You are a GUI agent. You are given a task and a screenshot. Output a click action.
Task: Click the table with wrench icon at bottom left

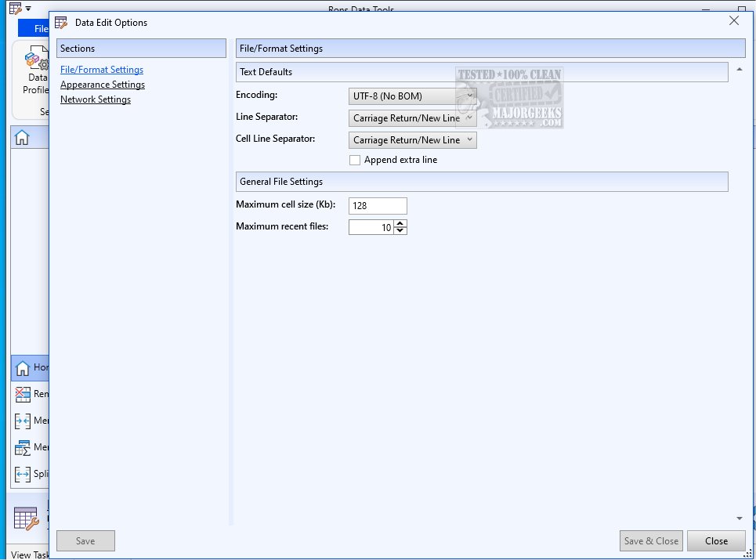[x=26, y=519]
